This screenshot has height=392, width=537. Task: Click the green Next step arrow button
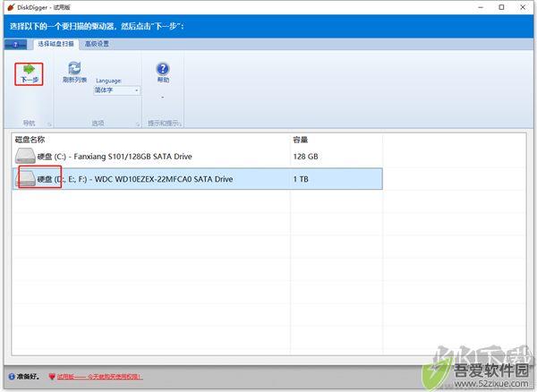pyautogui.click(x=29, y=74)
